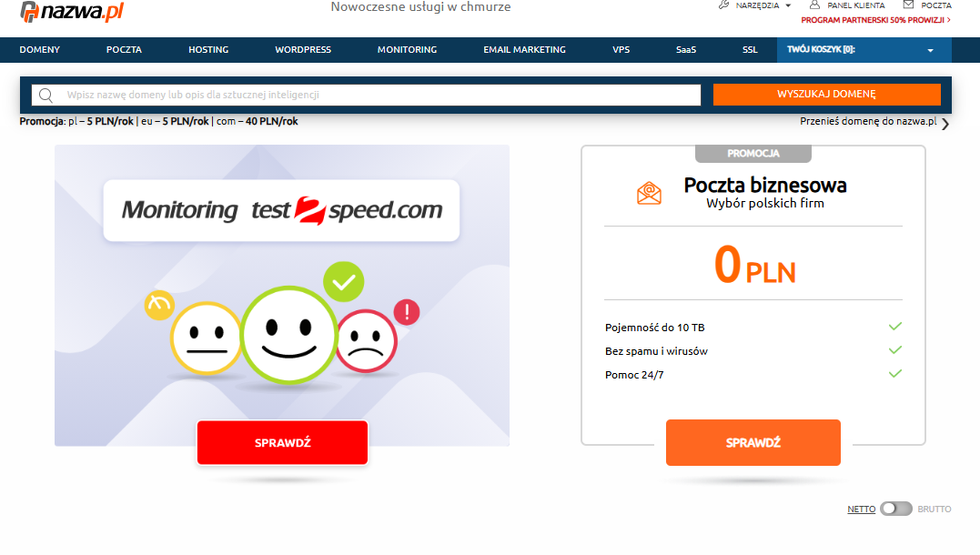The width and height of the screenshot is (980, 555).
Task: Click the red exclamation badge icon
Action: tap(407, 311)
